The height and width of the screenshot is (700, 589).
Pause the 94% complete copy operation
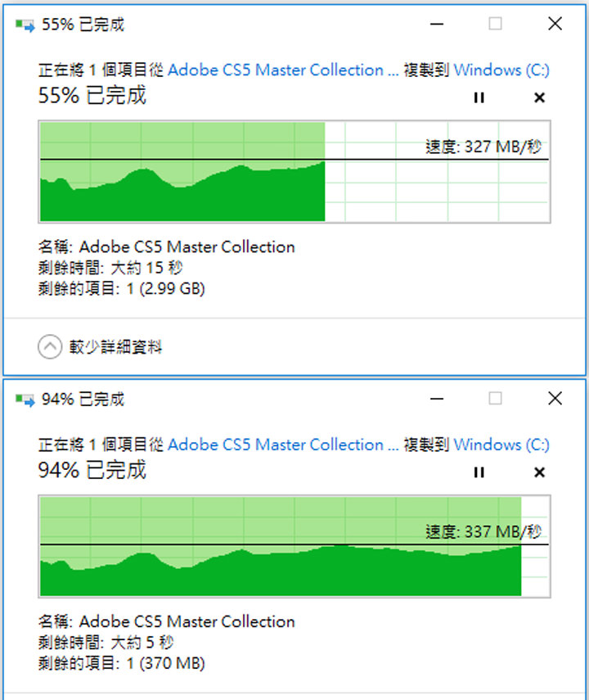pyautogui.click(x=479, y=472)
